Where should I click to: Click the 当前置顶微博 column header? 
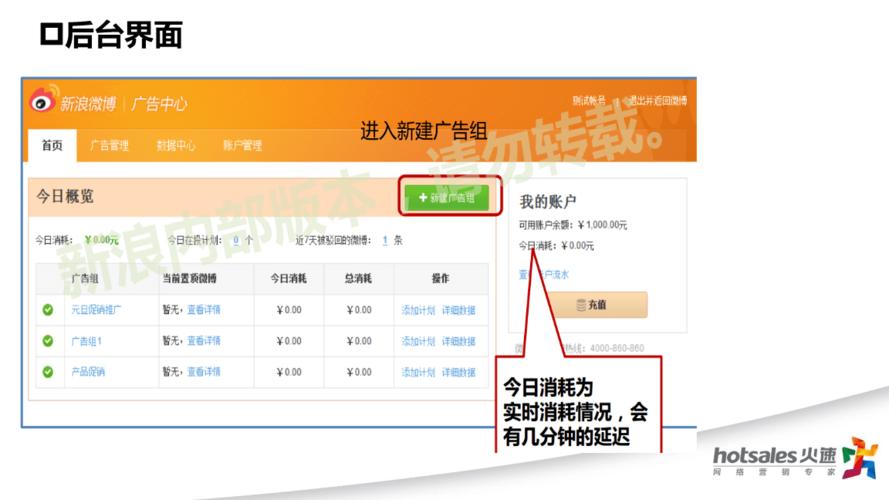click(x=189, y=278)
